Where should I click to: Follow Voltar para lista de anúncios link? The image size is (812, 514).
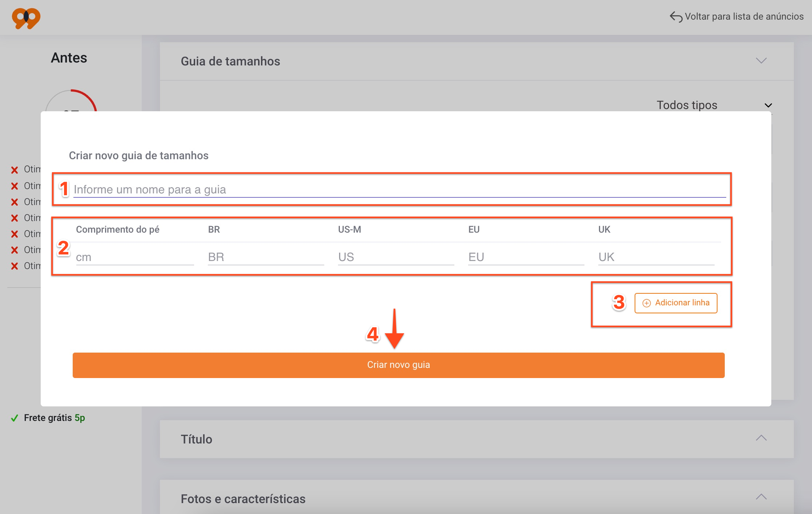[x=744, y=17]
